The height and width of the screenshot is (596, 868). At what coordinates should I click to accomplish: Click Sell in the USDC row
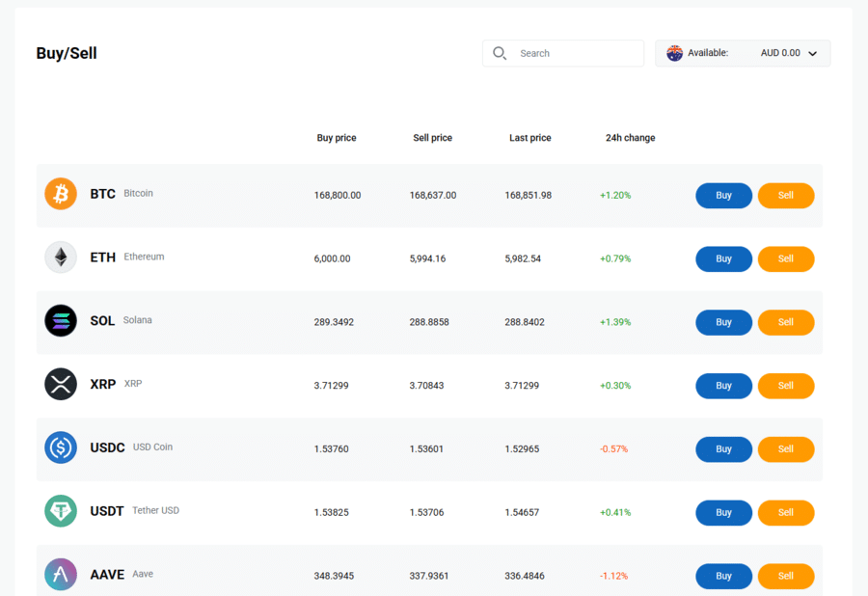(785, 448)
